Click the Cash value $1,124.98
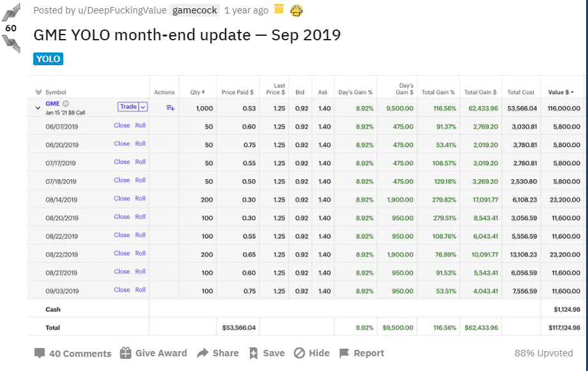This screenshot has width=588, height=371. tap(567, 310)
